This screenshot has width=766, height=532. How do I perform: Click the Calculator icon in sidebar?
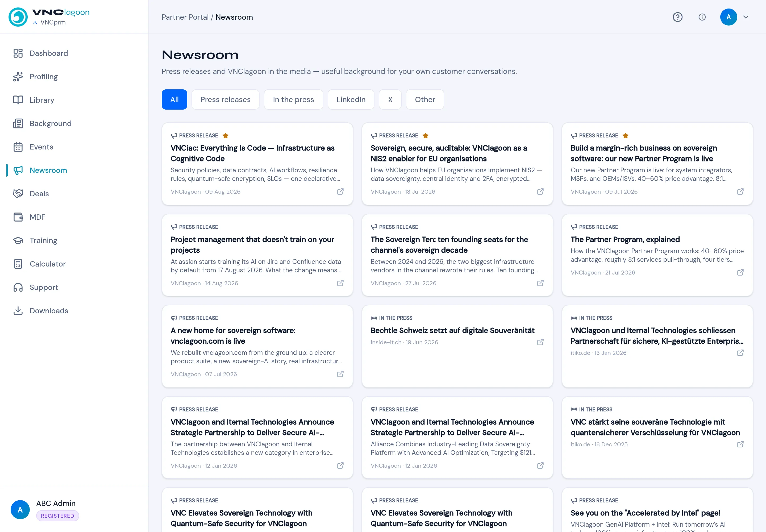coord(18,264)
